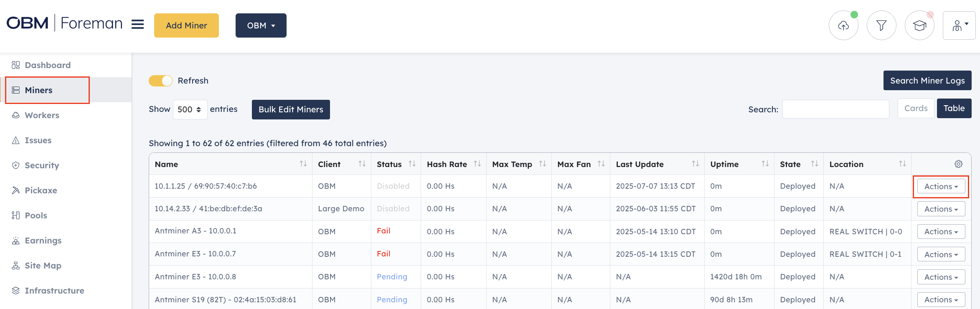Click the cloud upload icon
Screen dimensions: 980x309
pyautogui.click(x=843, y=25)
